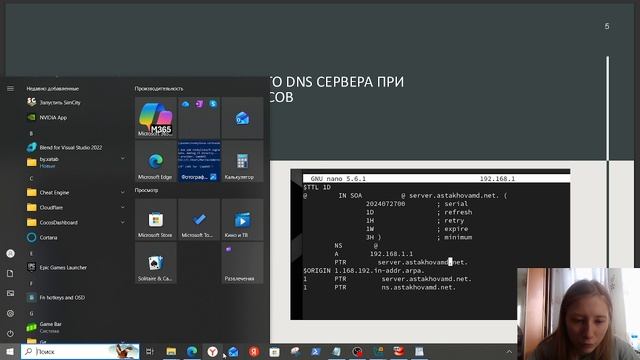Open the Mail app on the taskbar
Screen dimensions: 640x360
pos(233,351)
